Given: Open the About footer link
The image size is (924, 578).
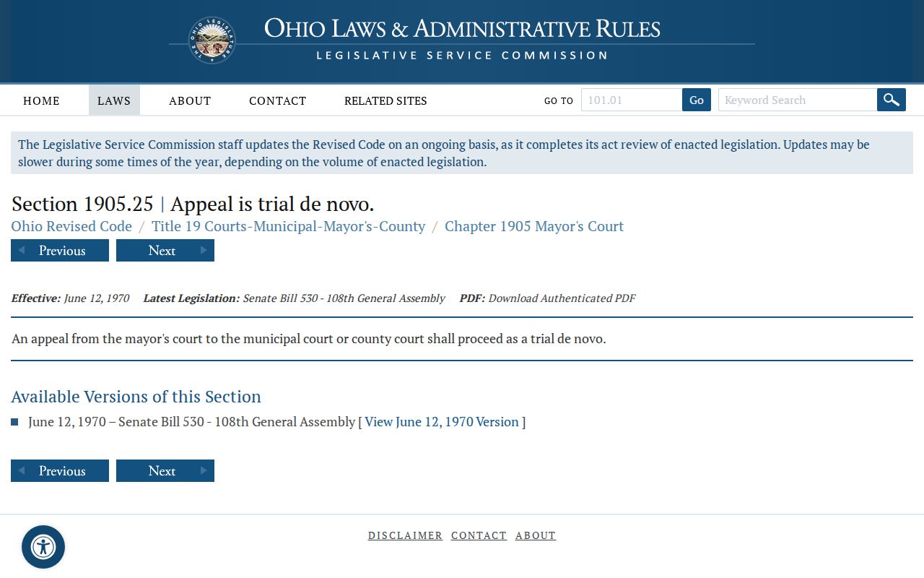Looking at the screenshot, I should point(536,535).
